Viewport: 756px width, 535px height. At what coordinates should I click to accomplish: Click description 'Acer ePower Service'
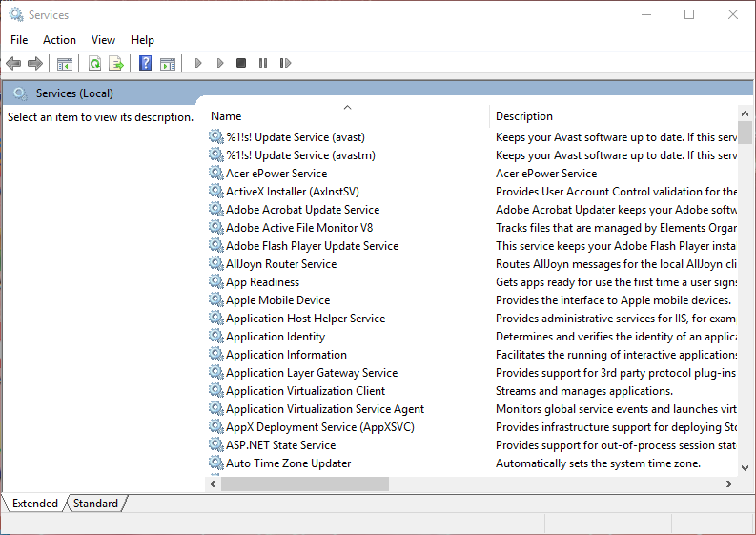(x=546, y=174)
